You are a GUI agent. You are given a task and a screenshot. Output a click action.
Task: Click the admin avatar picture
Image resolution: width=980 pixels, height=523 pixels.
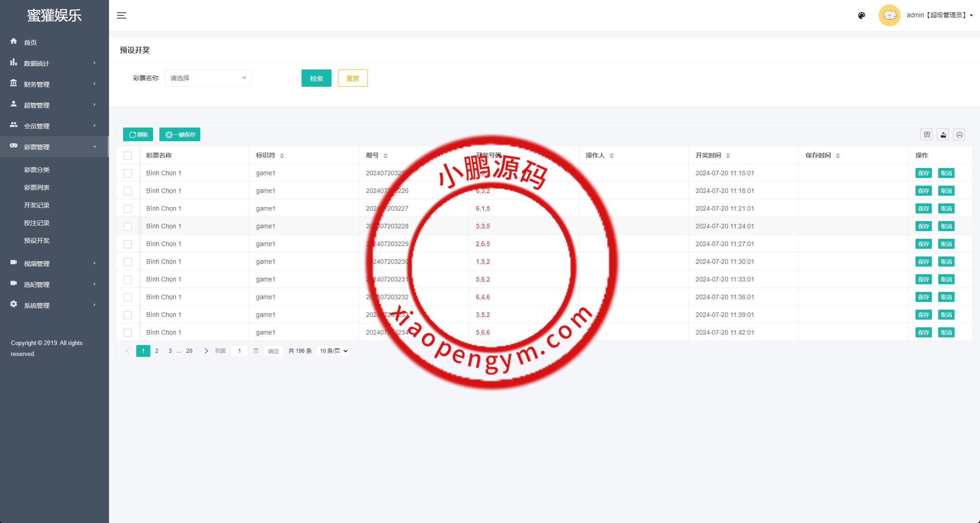889,15
